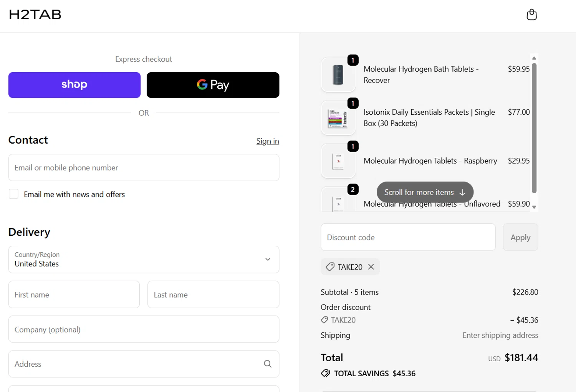Focus the Email or mobile phone number field

click(144, 168)
